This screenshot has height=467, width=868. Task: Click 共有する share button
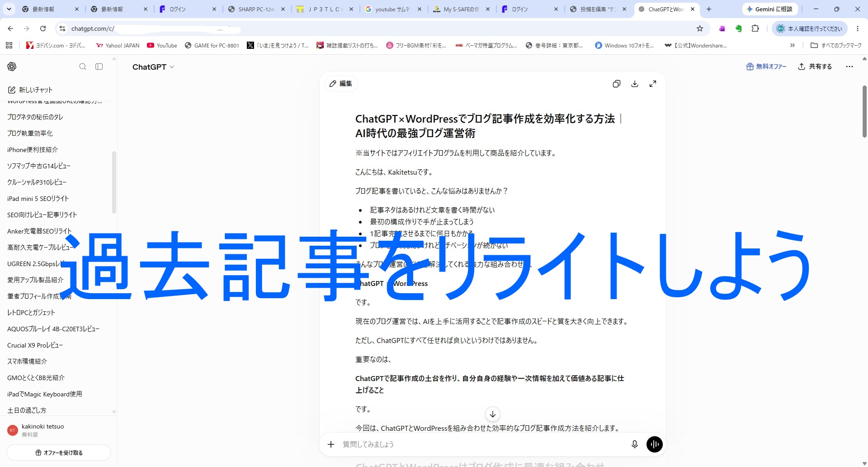(x=815, y=67)
